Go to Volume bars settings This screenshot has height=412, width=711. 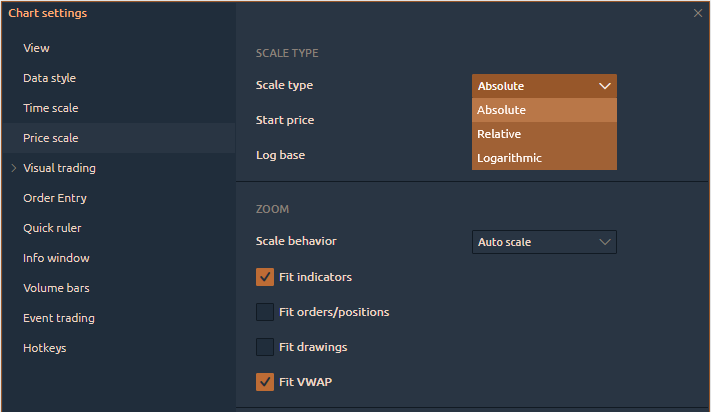click(x=56, y=288)
